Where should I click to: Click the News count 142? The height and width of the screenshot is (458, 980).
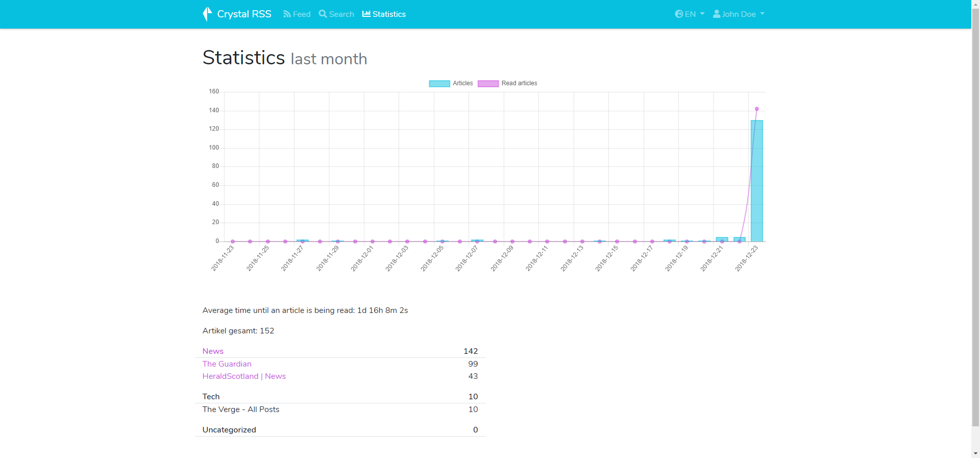click(471, 351)
